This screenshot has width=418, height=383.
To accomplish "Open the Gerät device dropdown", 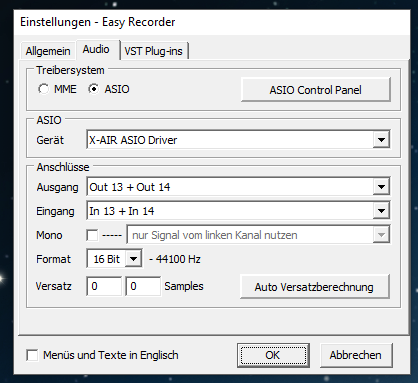I will [x=238, y=140].
